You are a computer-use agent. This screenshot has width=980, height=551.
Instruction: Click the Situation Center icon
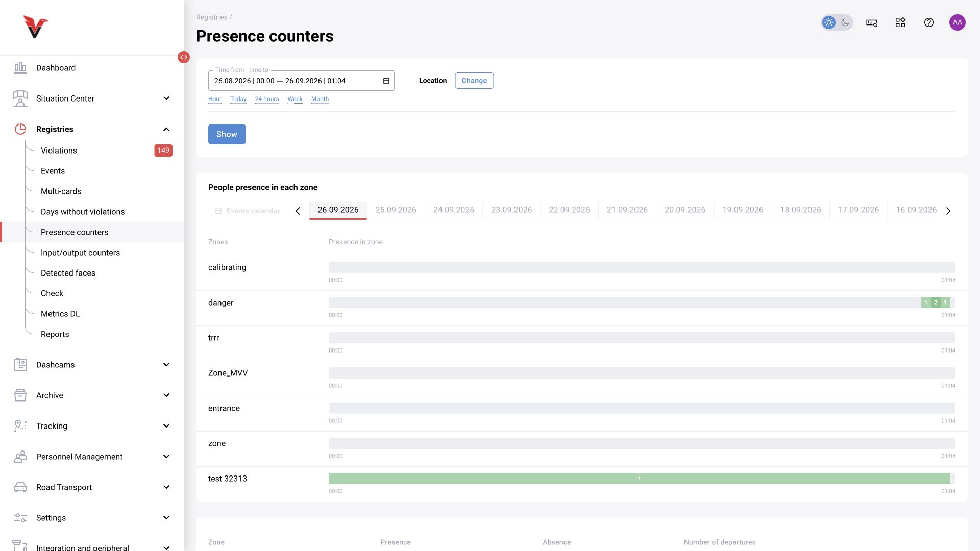pos(20,98)
